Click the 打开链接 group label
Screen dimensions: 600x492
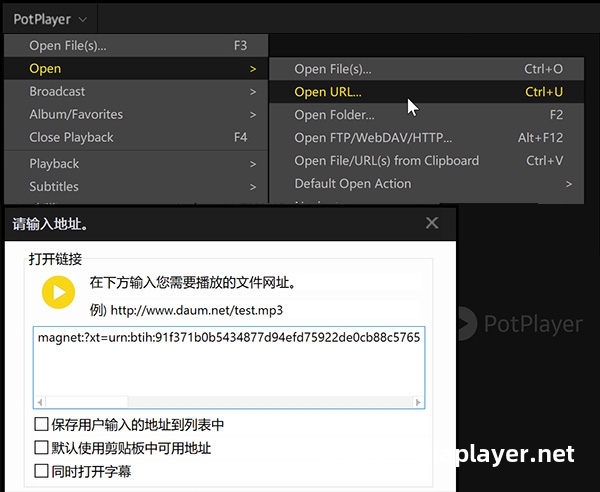click(x=55, y=259)
